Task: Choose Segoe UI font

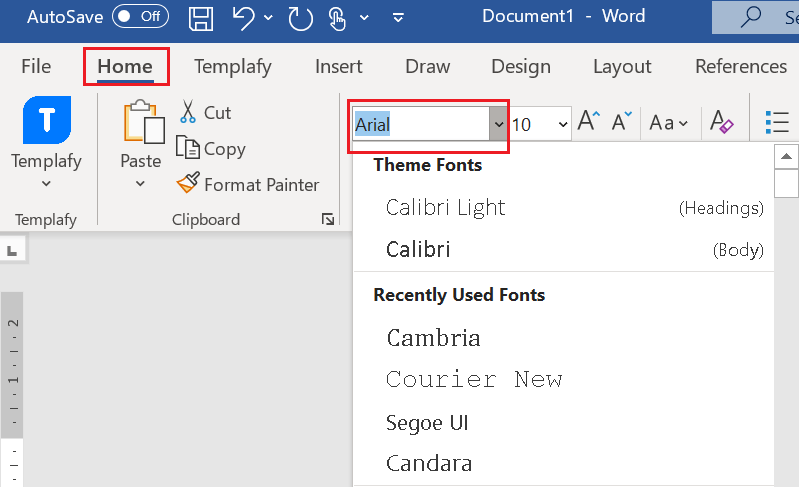Action: click(564, 422)
